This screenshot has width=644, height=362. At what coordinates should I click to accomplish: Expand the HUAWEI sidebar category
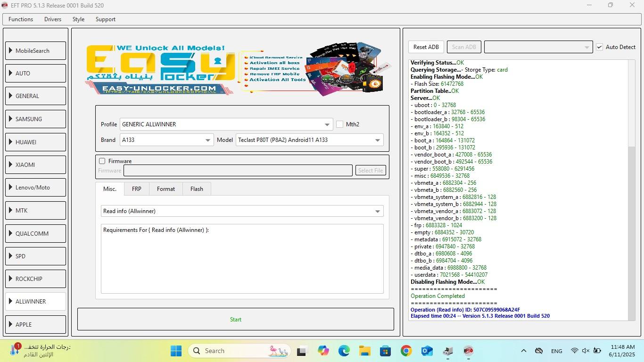point(35,142)
